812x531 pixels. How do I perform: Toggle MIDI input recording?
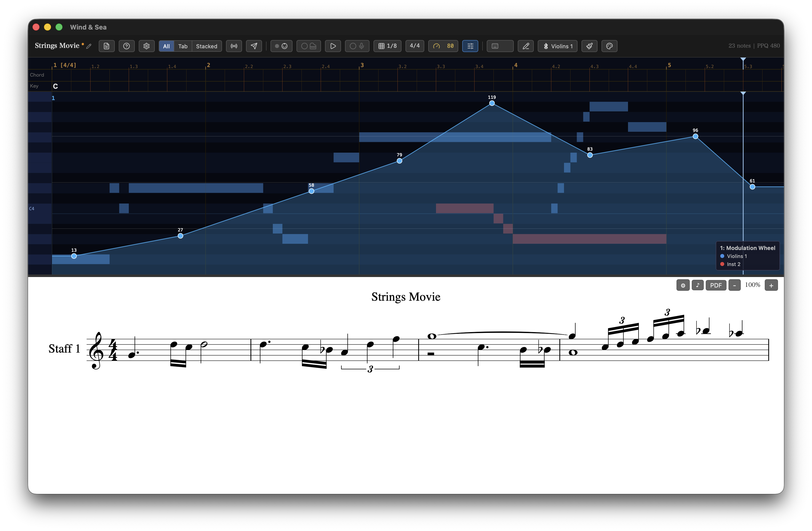281,46
